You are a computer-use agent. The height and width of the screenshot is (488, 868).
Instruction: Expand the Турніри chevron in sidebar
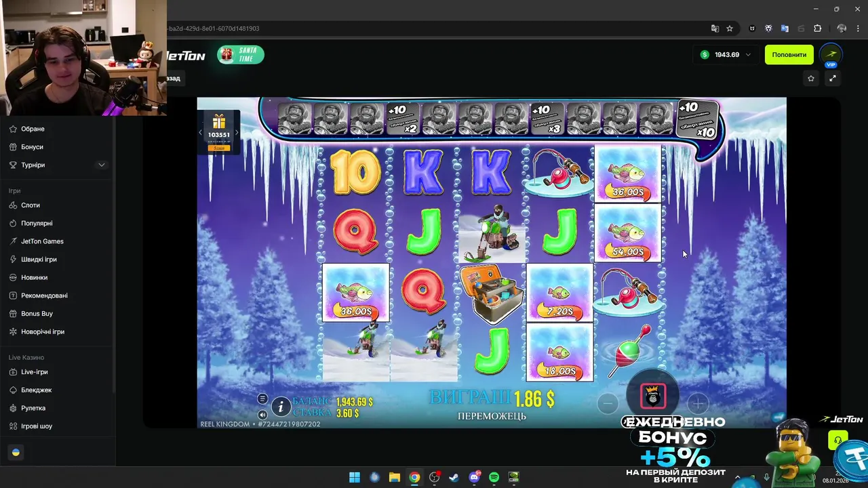[102, 165]
